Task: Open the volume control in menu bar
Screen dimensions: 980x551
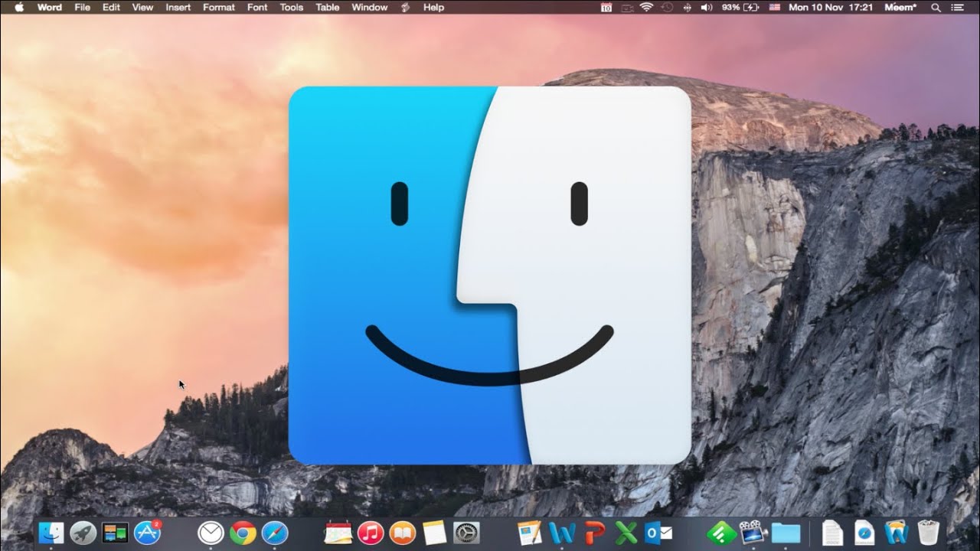Action: pos(706,7)
